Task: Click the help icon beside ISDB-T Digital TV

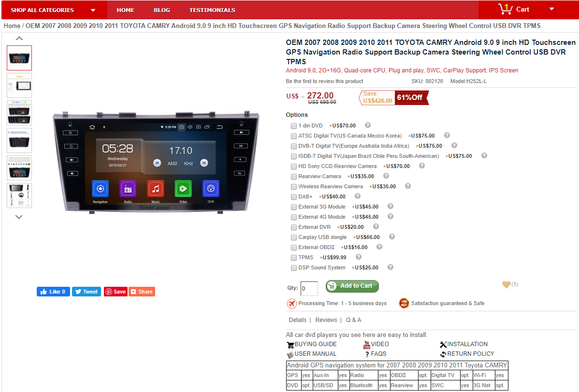Action: [x=484, y=155]
